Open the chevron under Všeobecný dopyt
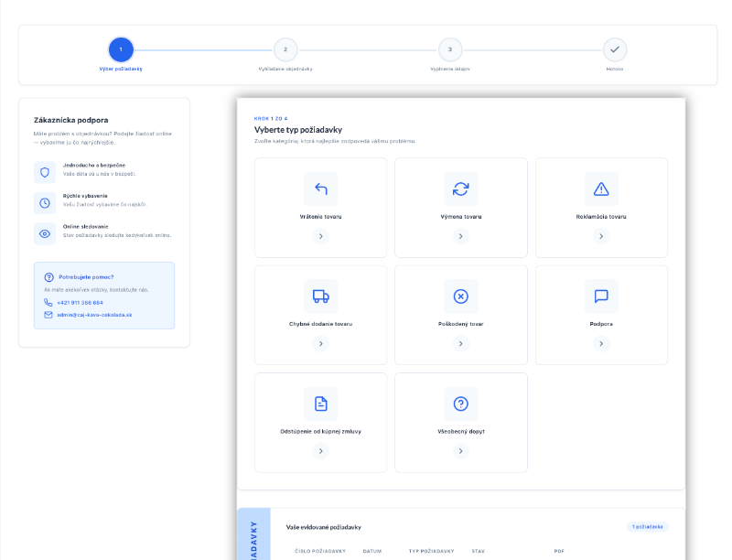 461,451
